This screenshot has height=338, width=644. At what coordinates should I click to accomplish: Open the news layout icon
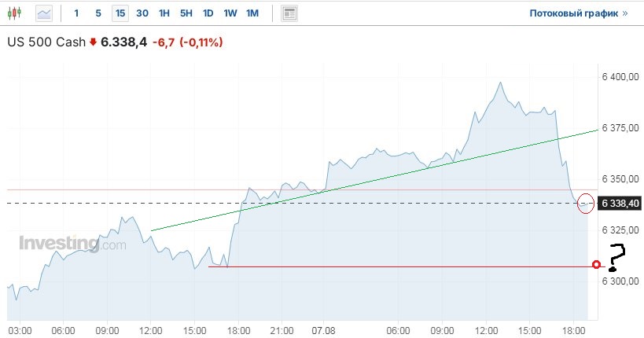290,13
